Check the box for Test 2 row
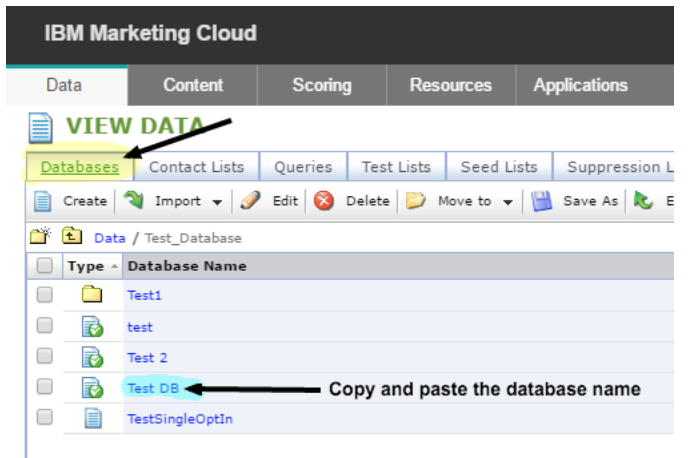 click(x=45, y=356)
